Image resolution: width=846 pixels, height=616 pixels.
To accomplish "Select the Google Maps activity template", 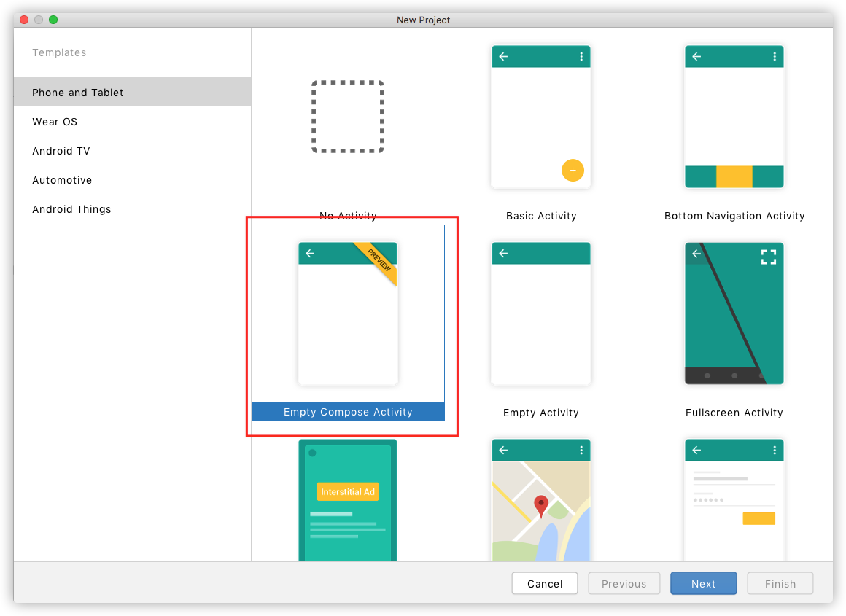I will [541, 500].
